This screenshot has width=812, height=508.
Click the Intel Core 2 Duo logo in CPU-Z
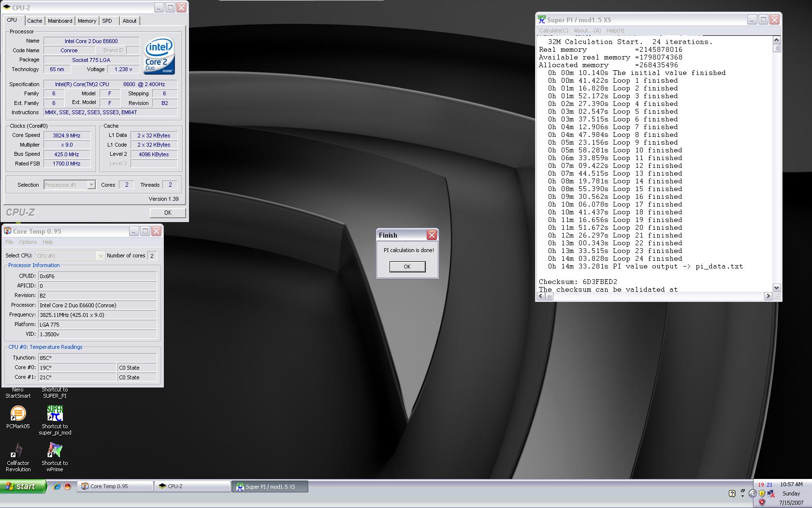[x=159, y=56]
